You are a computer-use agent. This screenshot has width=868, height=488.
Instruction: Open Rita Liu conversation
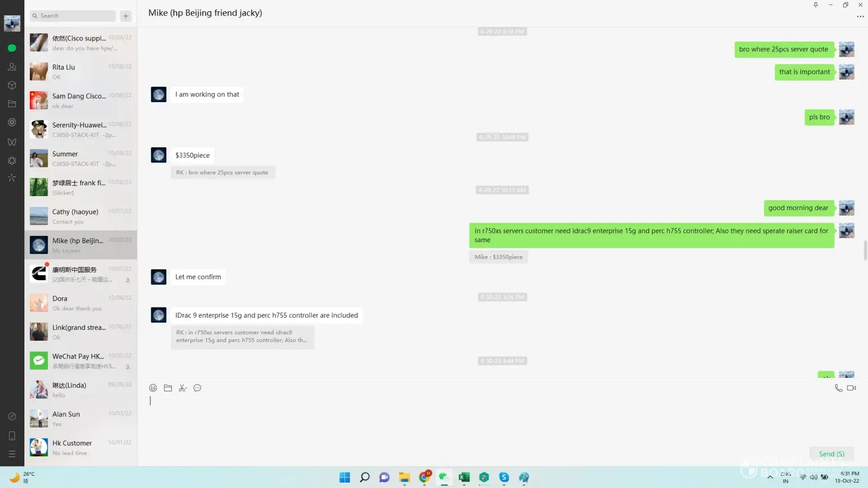(81, 71)
